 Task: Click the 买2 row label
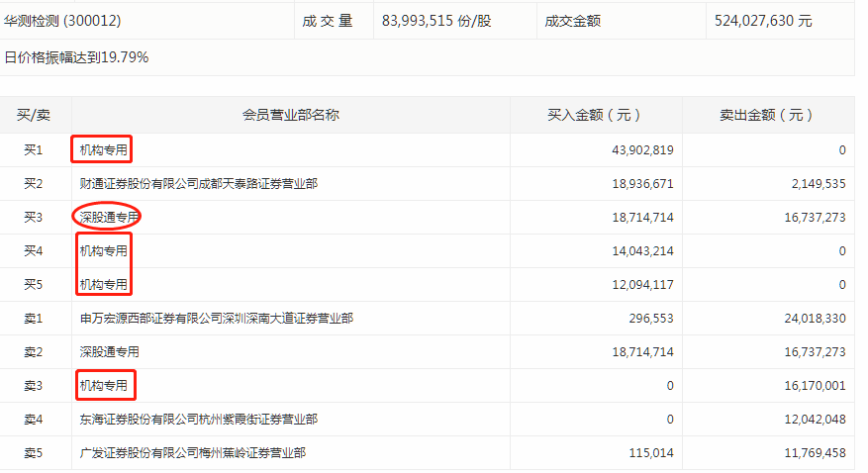pos(34,184)
